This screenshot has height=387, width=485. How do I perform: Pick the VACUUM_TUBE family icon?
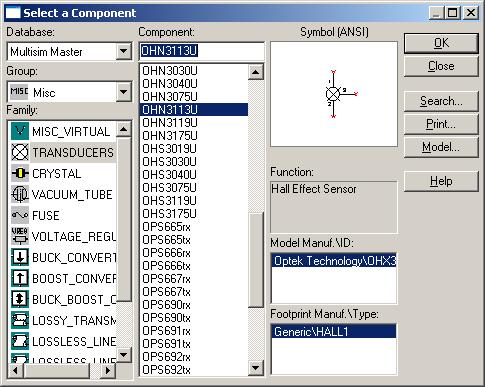pyautogui.click(x=20, y=194)
